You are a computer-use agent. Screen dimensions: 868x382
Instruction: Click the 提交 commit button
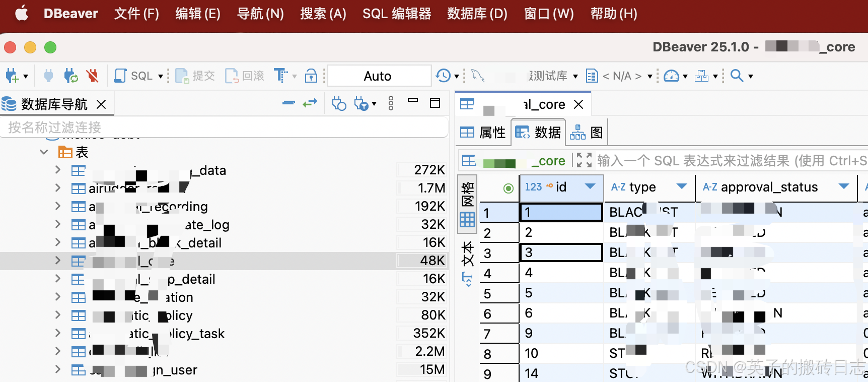pyautogui.click(x=195, y=76)
